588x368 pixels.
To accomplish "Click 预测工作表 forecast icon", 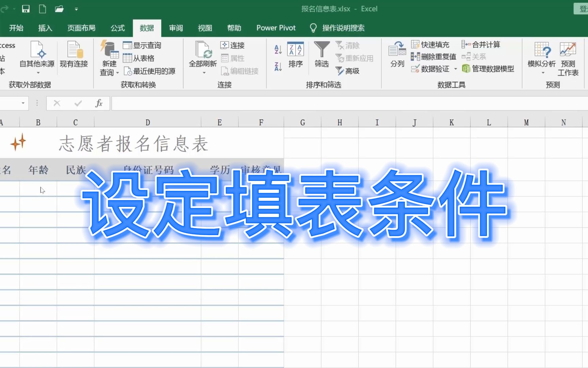I will click(x=568, y=59).
